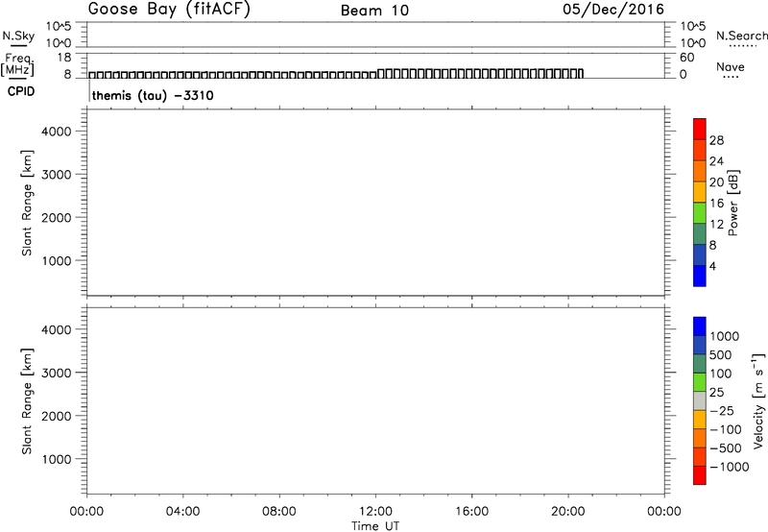Image resolution: width=768 pixels, height=532 pixels.
Task: Pick the blue velocity segment above 1000
Action: point(700,326)
